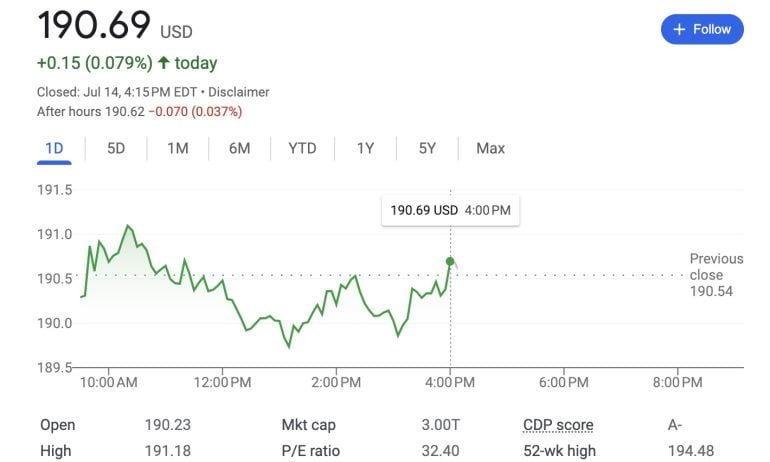Image resolution: width=770 pixels, height=462 pixels.
Task: Click the green data point on chart
Action: pos(450,262)
